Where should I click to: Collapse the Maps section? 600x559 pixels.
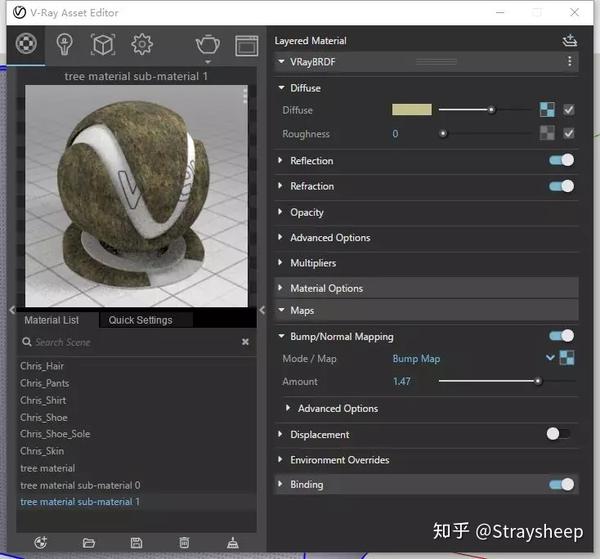(x=282, y=310)
